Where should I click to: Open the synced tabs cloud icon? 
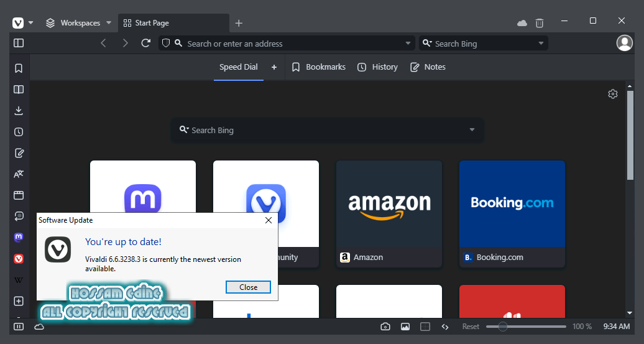[522, 24]
